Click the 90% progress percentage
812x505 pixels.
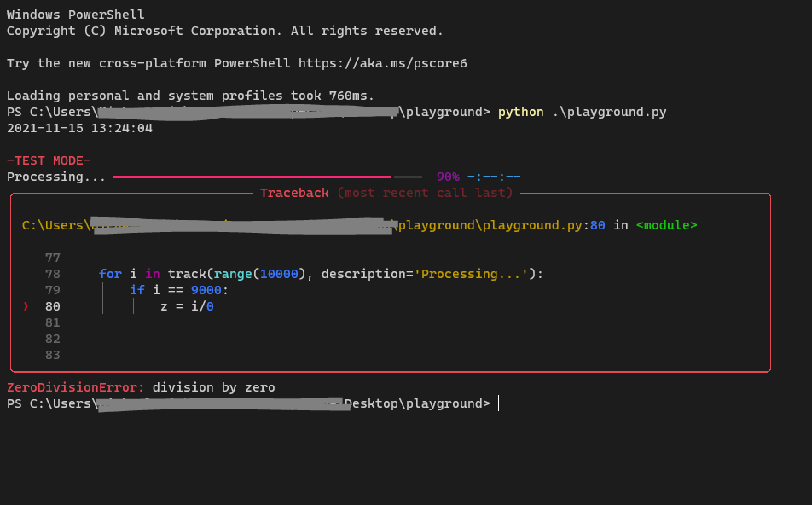pyautogui.click(x=447, y=176)
